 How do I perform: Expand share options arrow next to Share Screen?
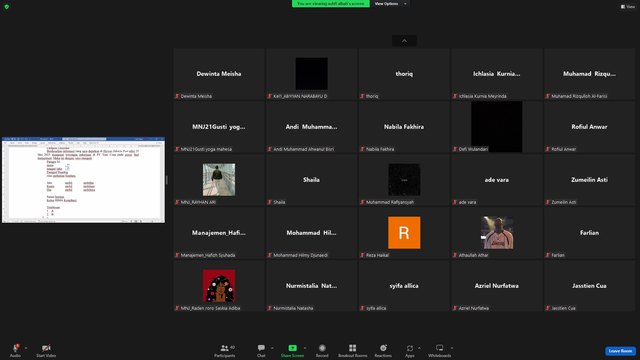point(304,348)
